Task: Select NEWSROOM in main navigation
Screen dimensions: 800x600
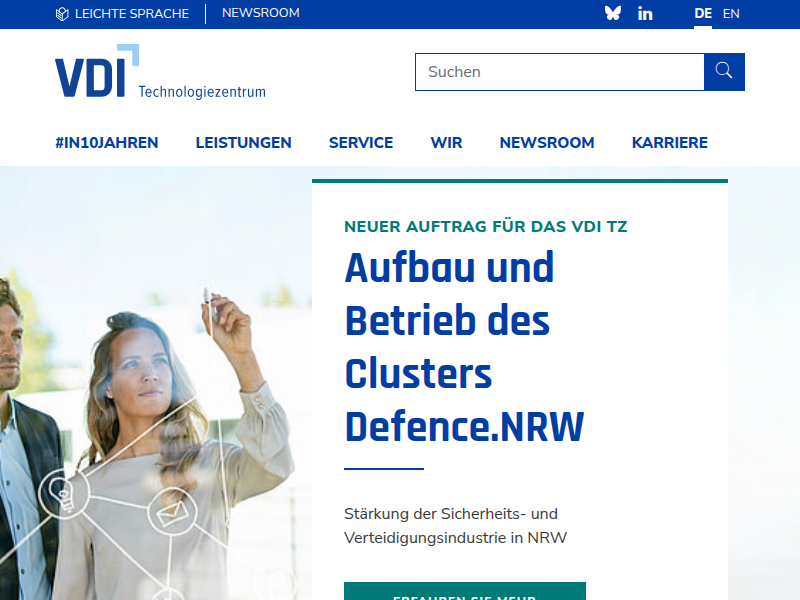Action: [547, 143]
